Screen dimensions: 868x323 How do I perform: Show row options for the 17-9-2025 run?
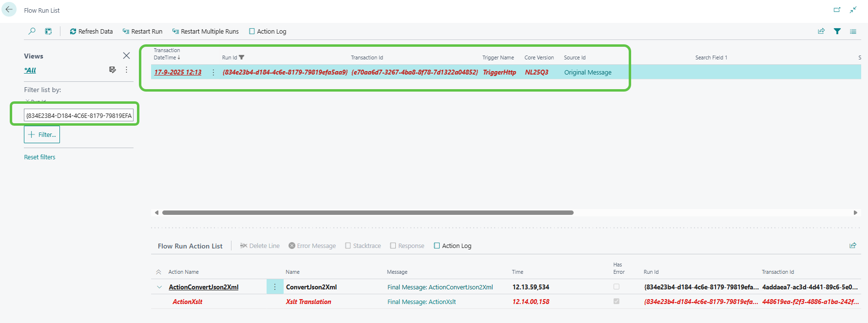click(x=213, y=72)
